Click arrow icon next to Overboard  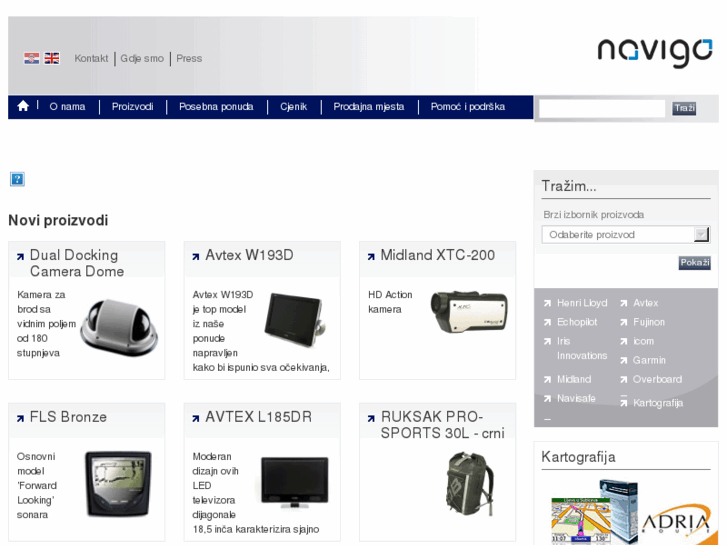[624, 380]
